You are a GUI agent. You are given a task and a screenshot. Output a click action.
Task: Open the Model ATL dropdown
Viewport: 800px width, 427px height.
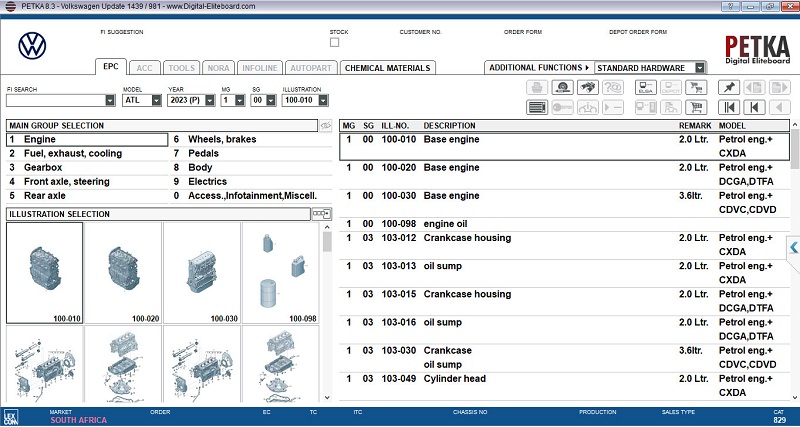point(158,100)
